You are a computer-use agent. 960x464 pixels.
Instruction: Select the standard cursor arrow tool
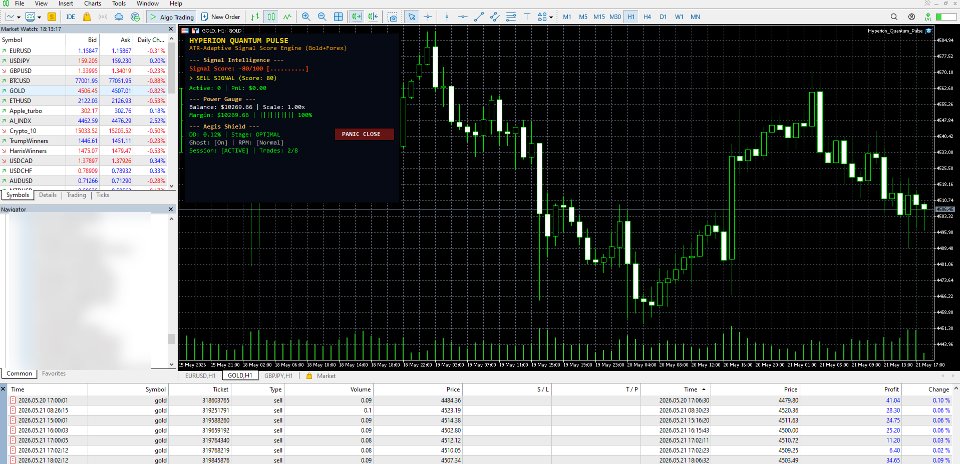pos(412,17)
